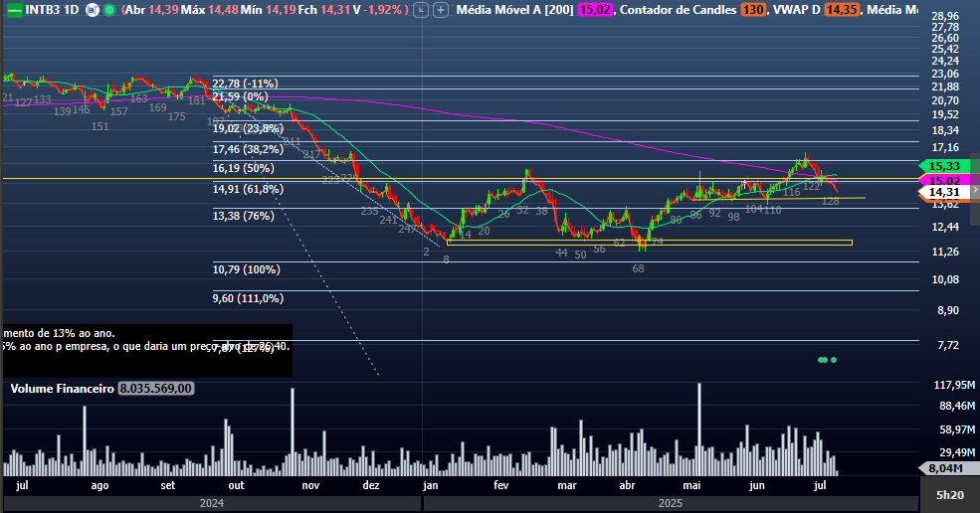Click the cursor mode icon beside the OHLC values
The width and height of the screenshot is (980, 513).
(x=421, y=8)
